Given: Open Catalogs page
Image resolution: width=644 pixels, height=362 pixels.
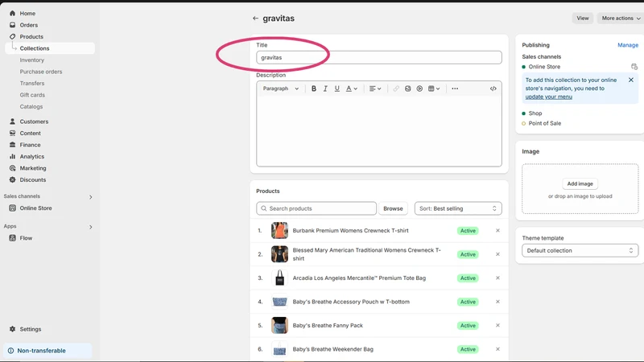Looking at the screenshot, I should click(31, 107).
